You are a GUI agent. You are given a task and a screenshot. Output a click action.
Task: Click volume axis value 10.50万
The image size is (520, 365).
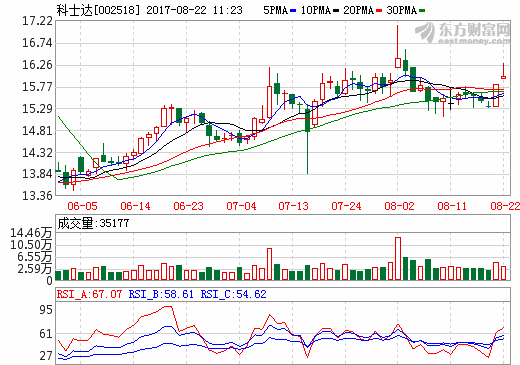(31, 245)
